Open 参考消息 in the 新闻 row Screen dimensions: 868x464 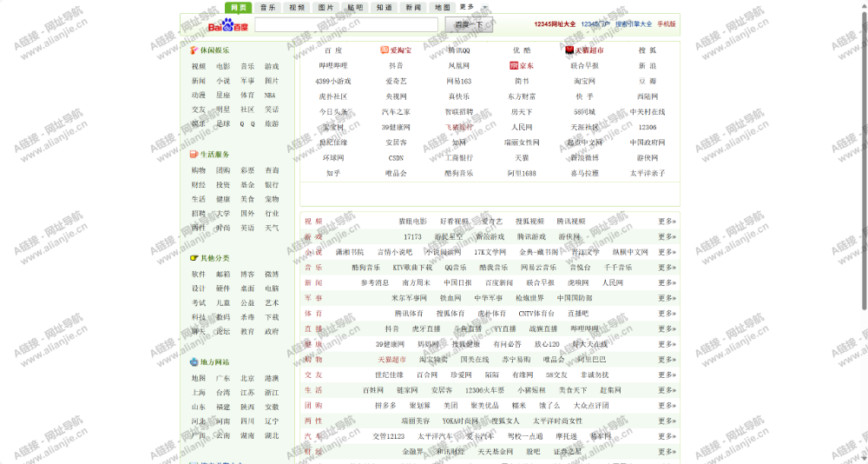375,282
